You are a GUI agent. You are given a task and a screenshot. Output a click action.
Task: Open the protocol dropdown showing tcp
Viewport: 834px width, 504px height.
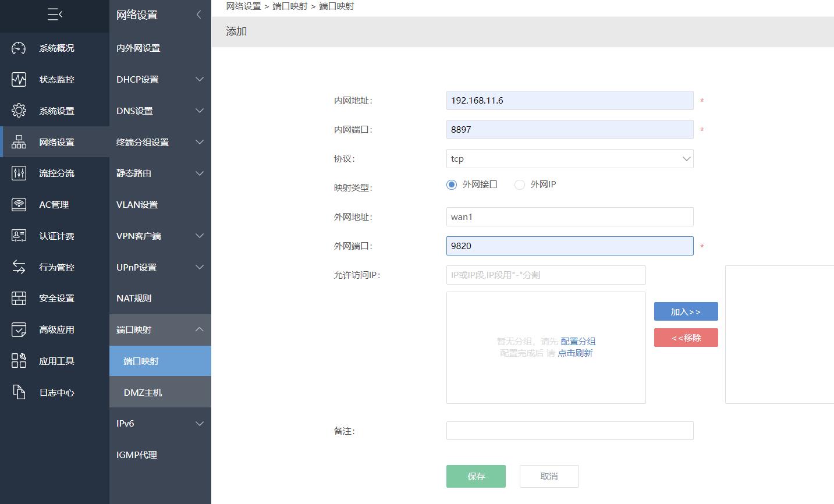pos(569,158)
